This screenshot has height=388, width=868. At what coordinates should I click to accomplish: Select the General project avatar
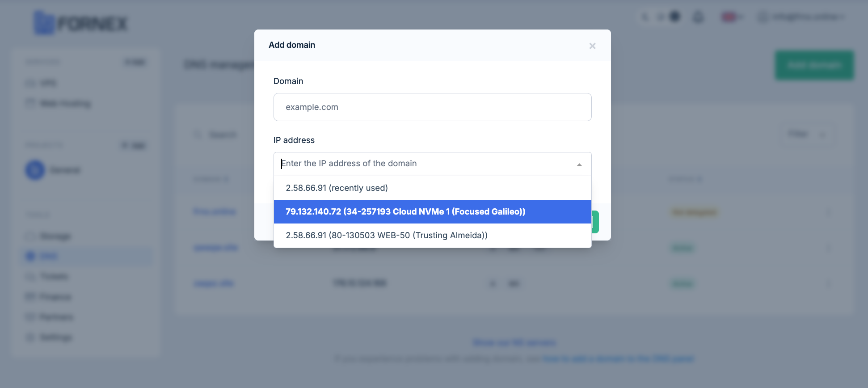pyautogui.click(x=35, y=170)
